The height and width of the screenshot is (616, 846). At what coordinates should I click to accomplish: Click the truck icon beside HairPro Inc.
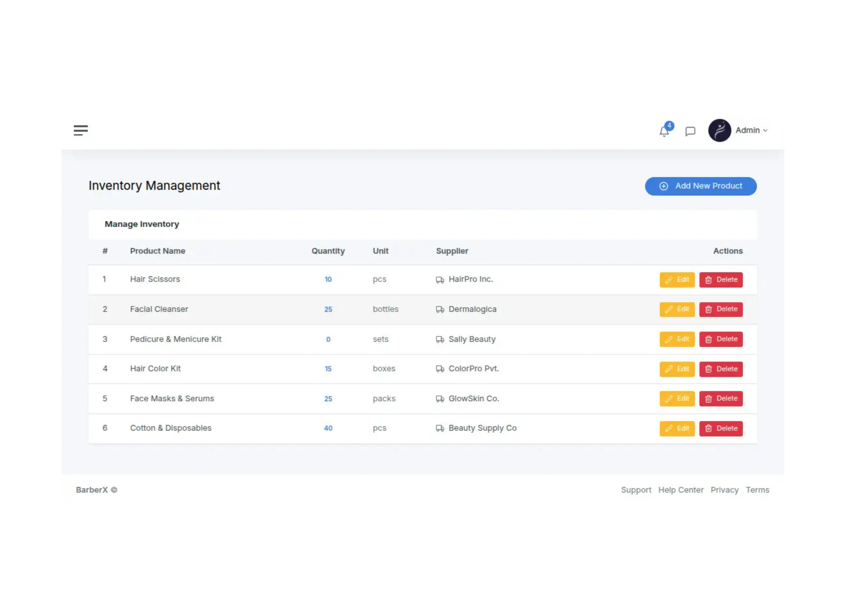(440, 280)
